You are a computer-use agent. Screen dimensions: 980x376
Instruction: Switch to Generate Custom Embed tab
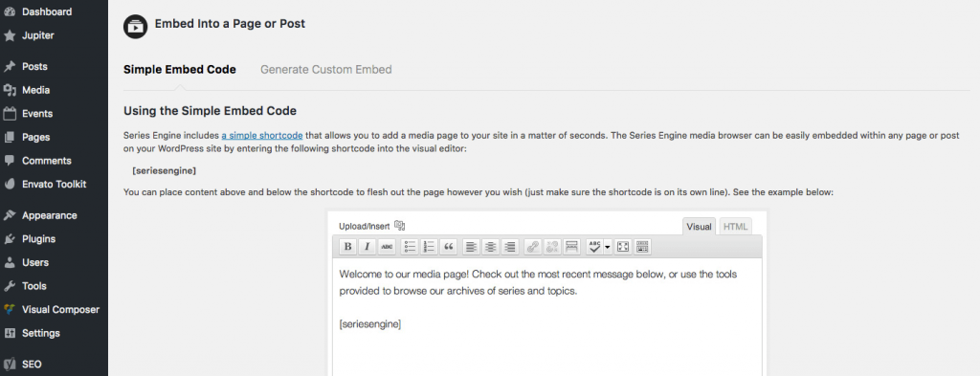326,69
